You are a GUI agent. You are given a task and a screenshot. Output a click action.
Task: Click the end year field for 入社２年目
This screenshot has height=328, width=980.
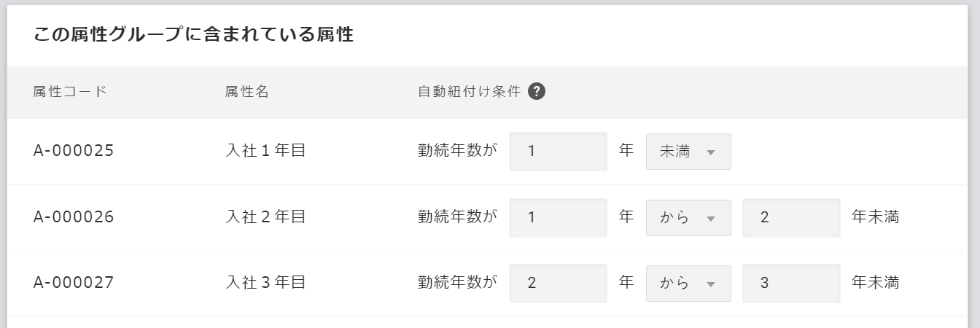coord(791,218)
